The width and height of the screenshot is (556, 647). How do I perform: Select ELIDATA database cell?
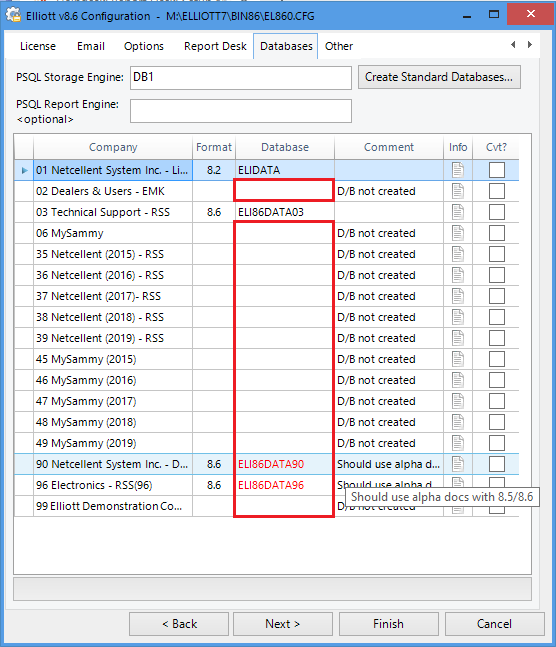click(285, 170)
